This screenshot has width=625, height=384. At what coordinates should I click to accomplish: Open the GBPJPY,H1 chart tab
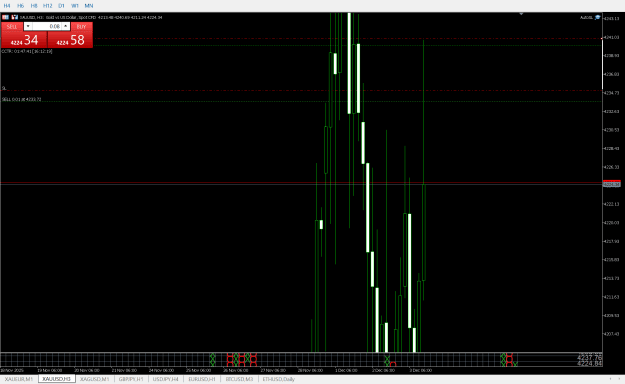[131, 379]
